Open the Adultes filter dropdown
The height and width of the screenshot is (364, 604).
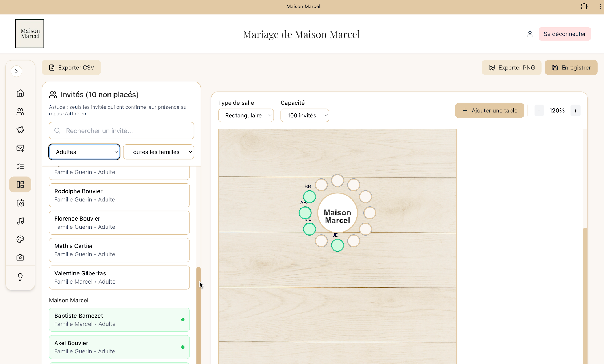click(x=84, y=152)
